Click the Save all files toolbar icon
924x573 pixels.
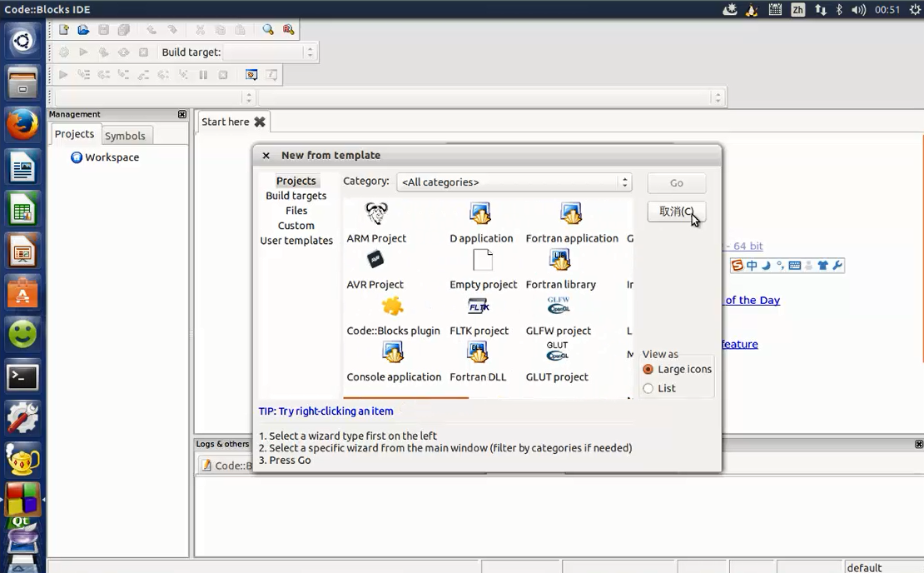[x=123, y=29]
